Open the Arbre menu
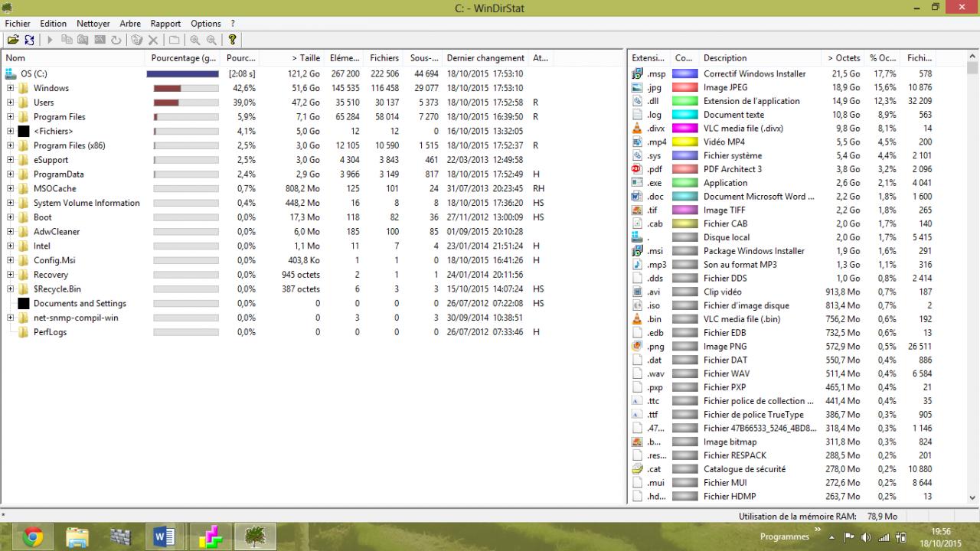Screen dimensions: 980x551 [x=130, y=24]
